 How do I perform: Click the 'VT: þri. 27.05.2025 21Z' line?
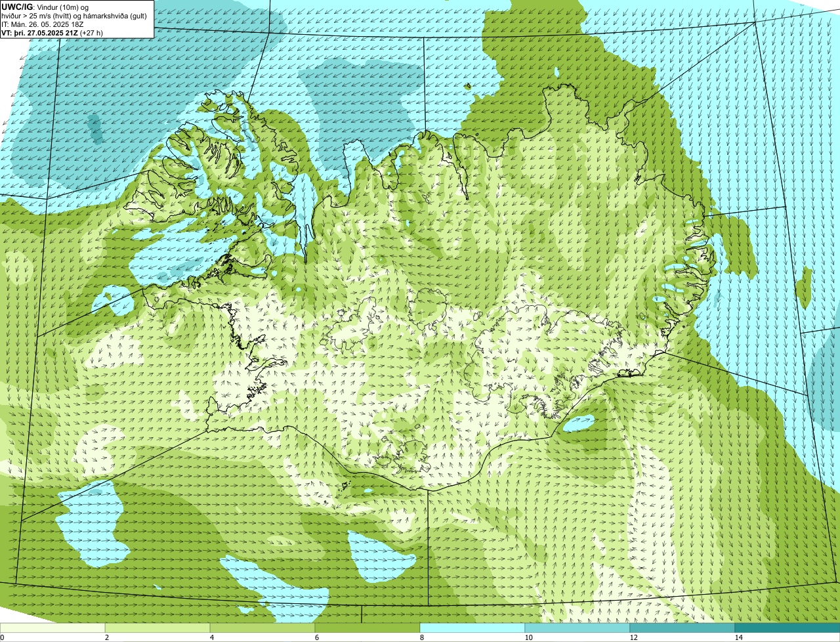pos(40,33)
